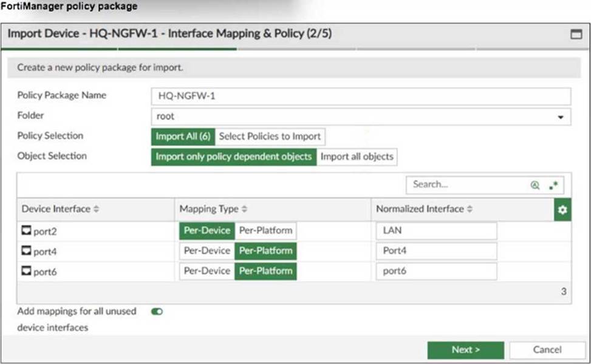Click the row count 3 in table footer
The height and width of the screenshot is (364, 591).
click(x=564, y=291)
